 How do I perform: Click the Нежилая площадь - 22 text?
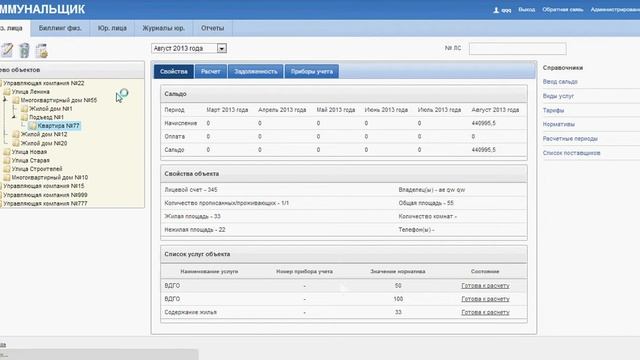(195, 230)
